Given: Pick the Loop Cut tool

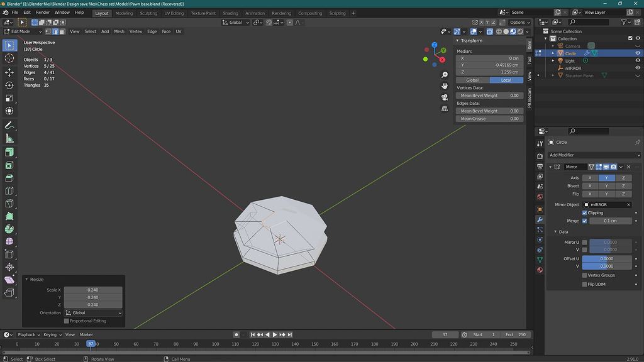Looking at the screenshot, I should (x=9, y=190).
